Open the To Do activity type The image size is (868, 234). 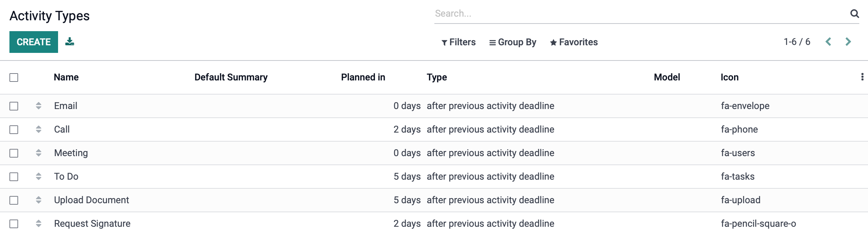click(66, 176)
